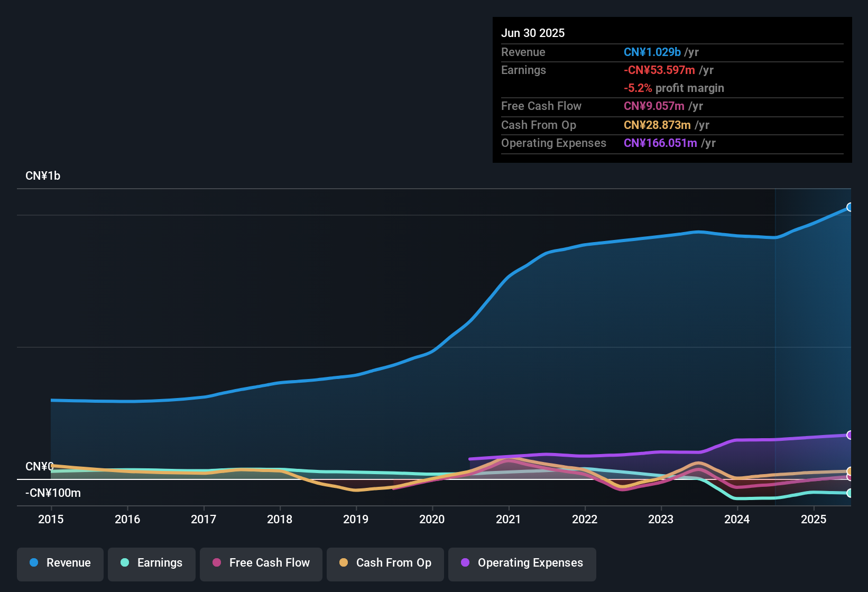Click the -5.2% profit margin text
Image resolution: width=868 pixels, height=592 pixels.
click(x=674, y=88)
